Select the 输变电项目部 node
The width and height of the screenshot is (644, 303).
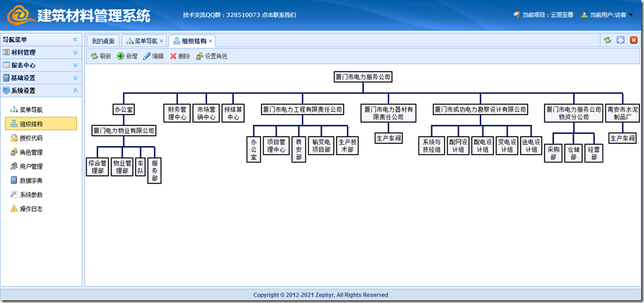pos(321,145)
